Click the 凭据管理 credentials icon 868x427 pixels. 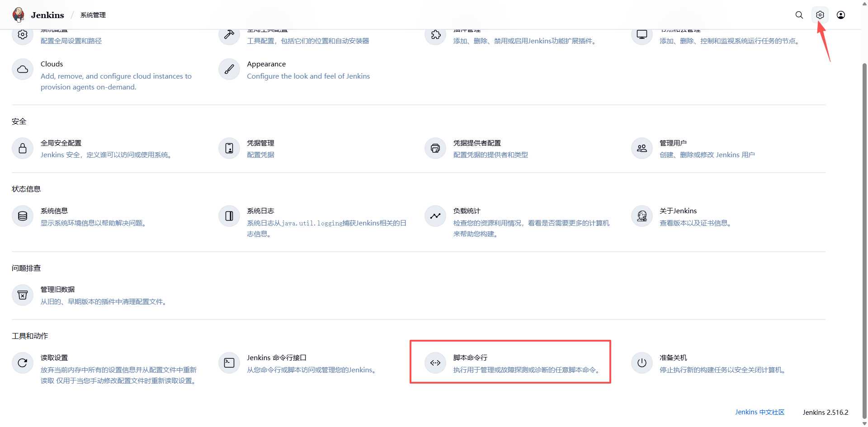(x=229, y=148)
